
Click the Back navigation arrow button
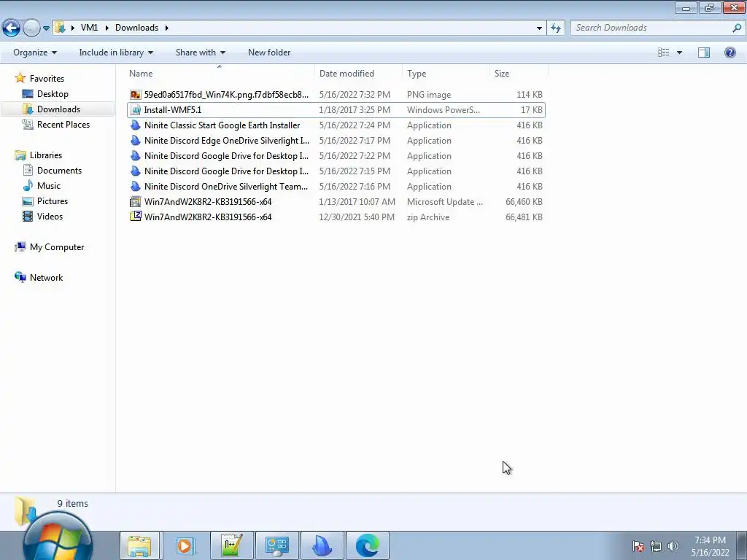click(12, 28)
